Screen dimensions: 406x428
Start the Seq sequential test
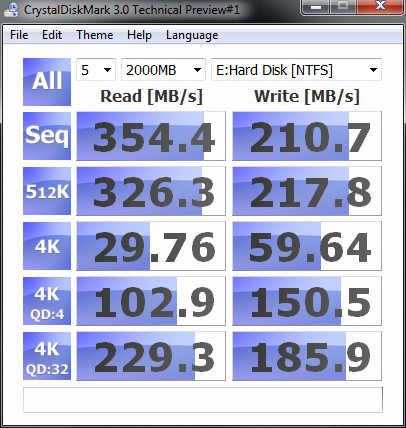(x=47, y=136)
